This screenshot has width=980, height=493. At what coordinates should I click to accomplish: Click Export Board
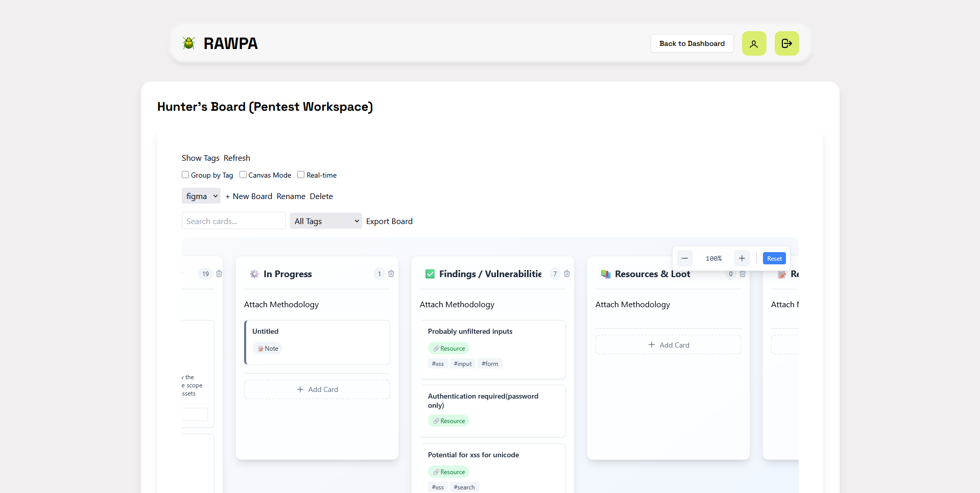pyautogui.click(x=389, y=221)
